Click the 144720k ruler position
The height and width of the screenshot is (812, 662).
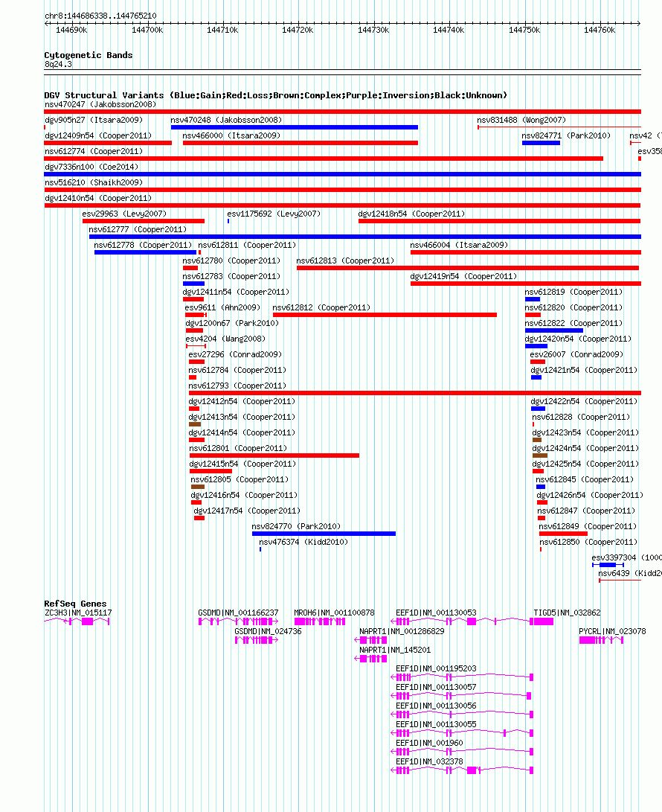tap(298, 30)
